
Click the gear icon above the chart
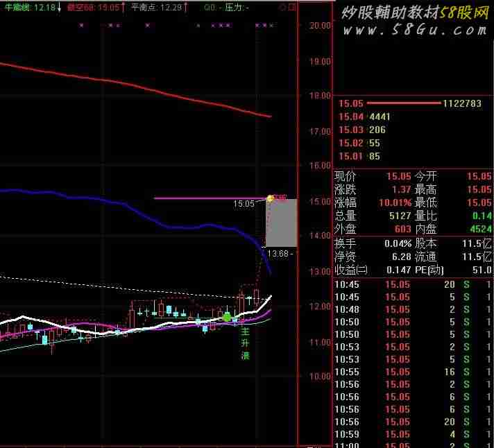tap(282, 7)
